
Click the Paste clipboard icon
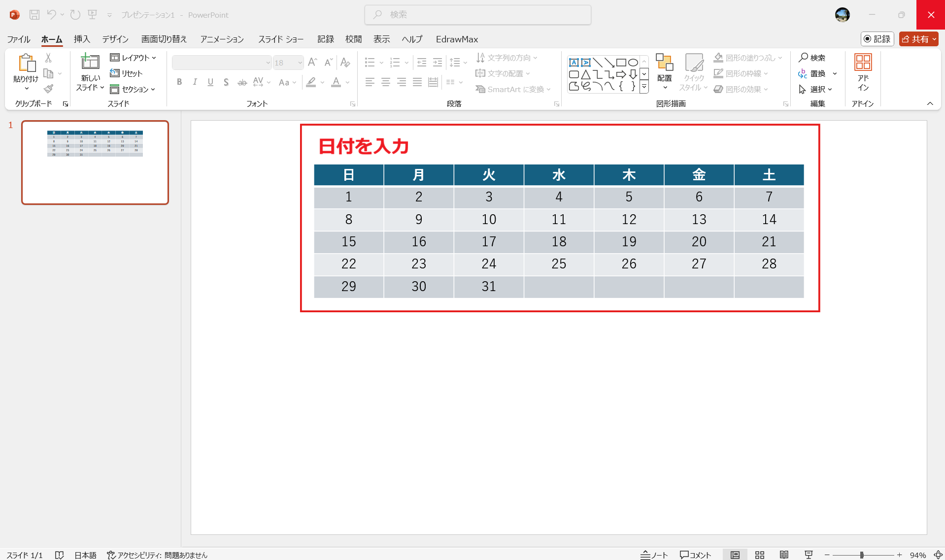tap(26, 63)
